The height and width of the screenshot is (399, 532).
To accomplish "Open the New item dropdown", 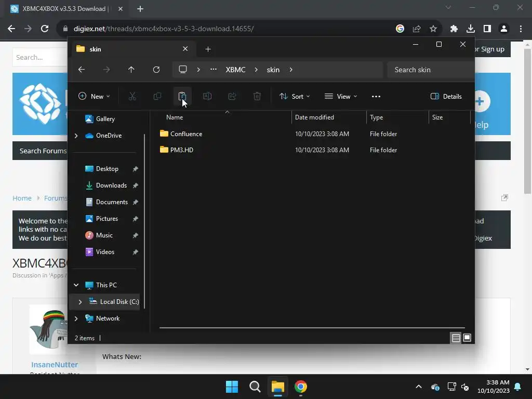I will coord(94,96).
